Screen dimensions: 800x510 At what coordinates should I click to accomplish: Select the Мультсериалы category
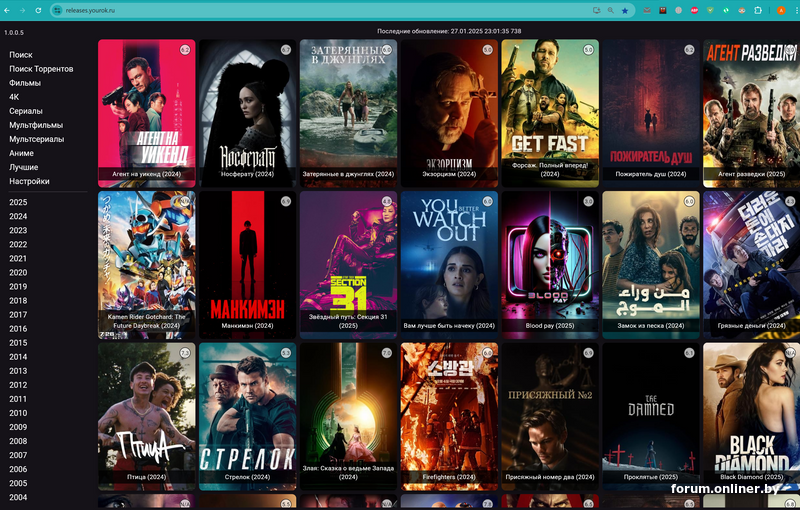(37, 139)
